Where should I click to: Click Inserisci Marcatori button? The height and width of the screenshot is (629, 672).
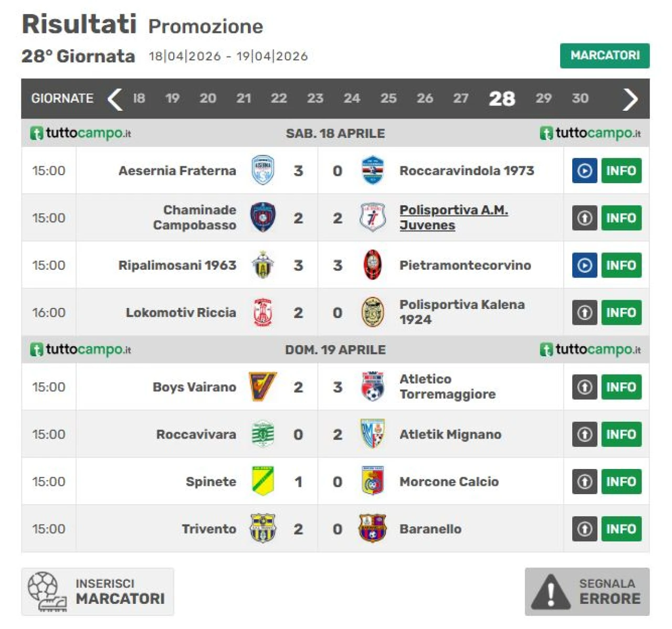click(x=98, y=591)
